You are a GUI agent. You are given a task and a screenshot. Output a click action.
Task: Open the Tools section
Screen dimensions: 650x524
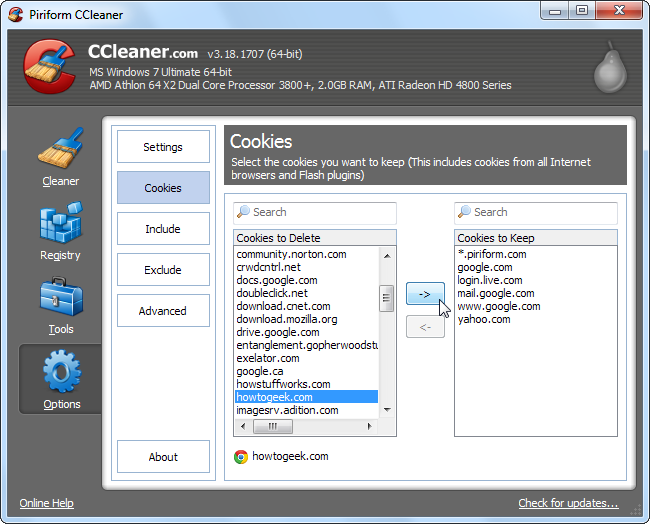(x=61, y=306)
